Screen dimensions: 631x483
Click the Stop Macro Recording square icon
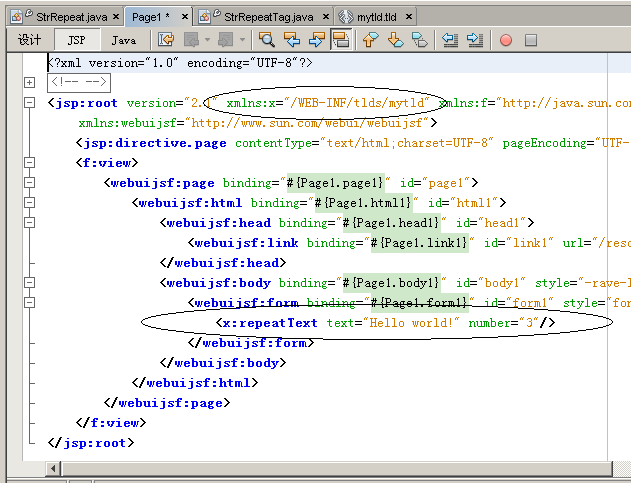click(x=531, y=40)
